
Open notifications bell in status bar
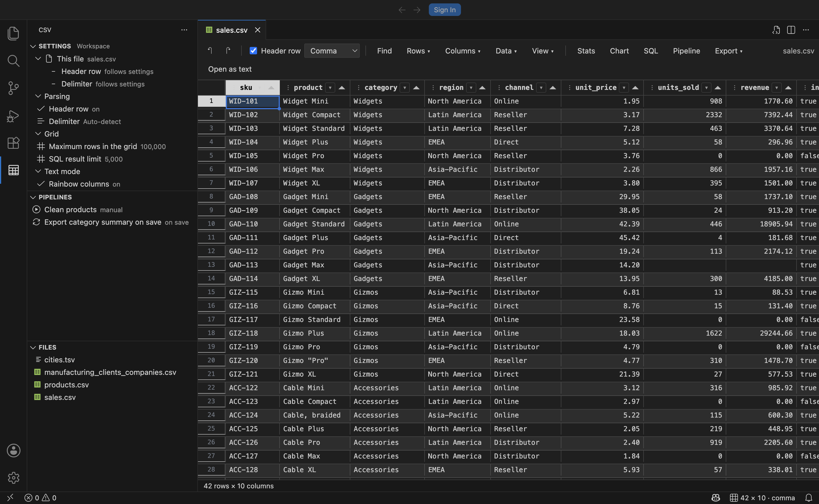(809, 498)
